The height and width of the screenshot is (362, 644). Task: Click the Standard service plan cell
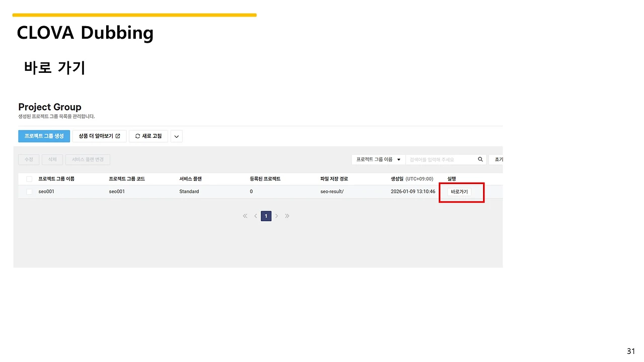pos(189,192)
